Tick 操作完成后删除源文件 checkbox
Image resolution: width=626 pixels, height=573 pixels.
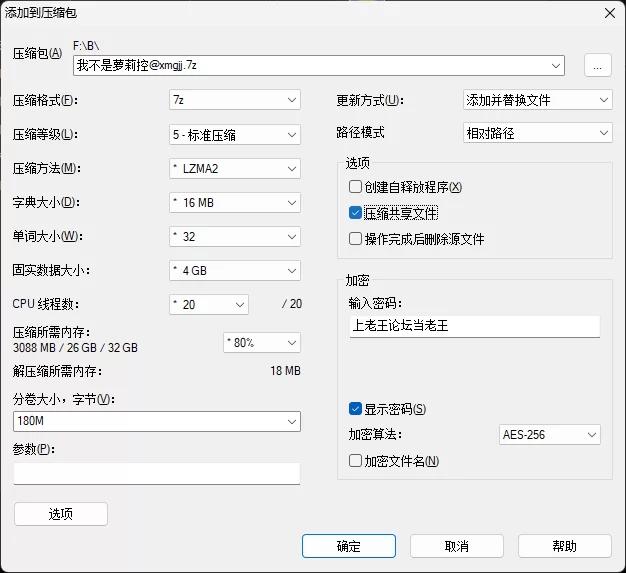355,239
